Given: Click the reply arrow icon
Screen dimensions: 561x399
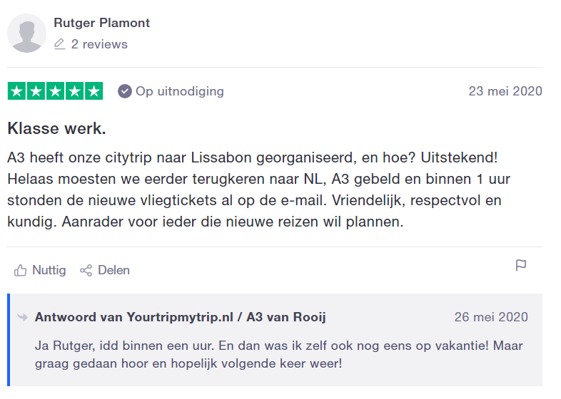Looking at the screenshot, I should [x=23, y=317].
